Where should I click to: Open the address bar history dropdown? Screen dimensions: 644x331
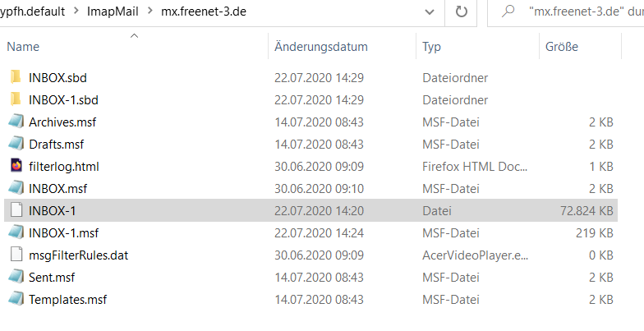(x=429, y=13)
